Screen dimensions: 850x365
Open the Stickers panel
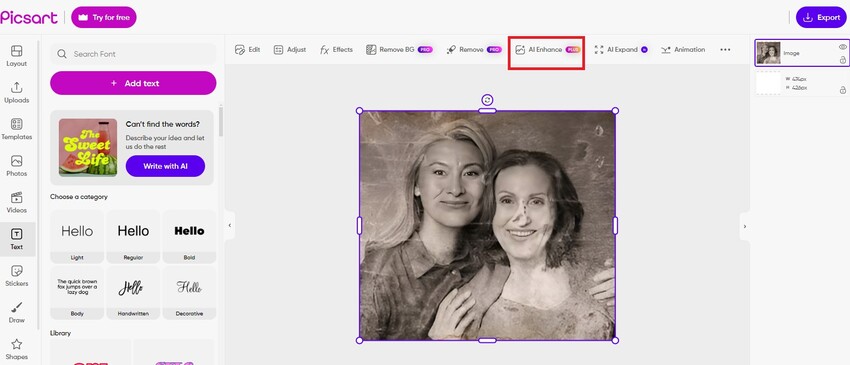[x=16, y=276]
